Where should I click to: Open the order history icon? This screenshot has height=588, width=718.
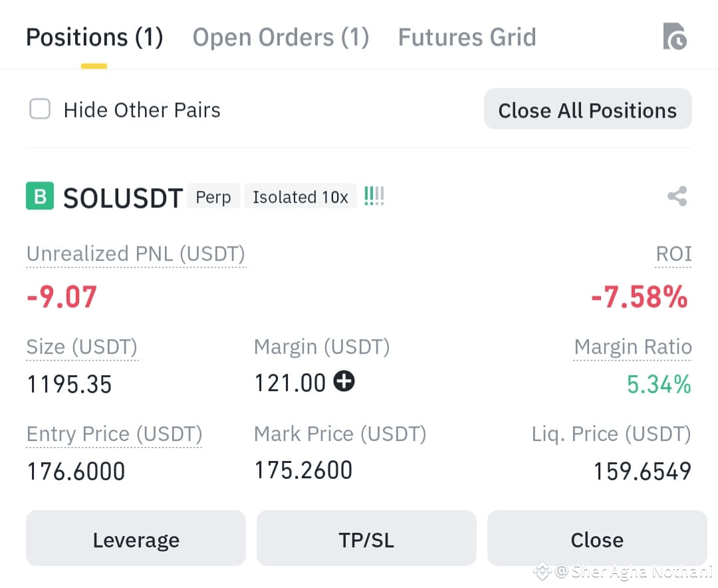click(675, 36)
